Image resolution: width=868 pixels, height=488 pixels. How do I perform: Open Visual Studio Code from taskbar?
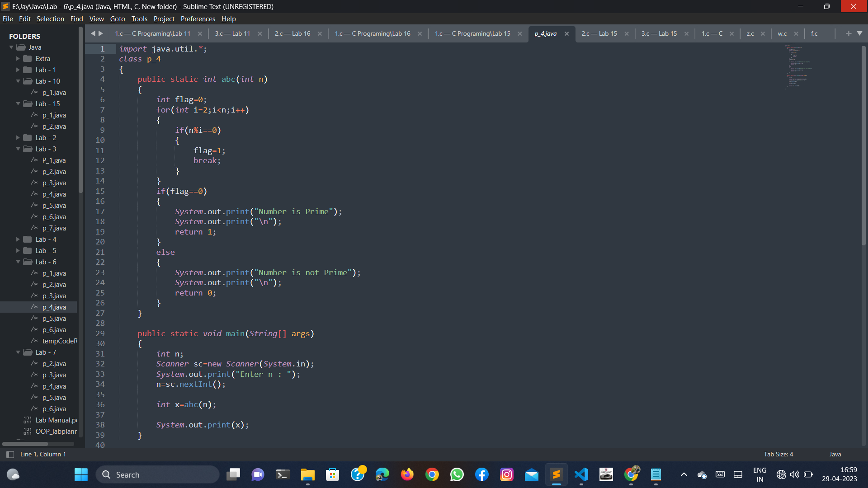pyautogui.click(x=581, y=475)
